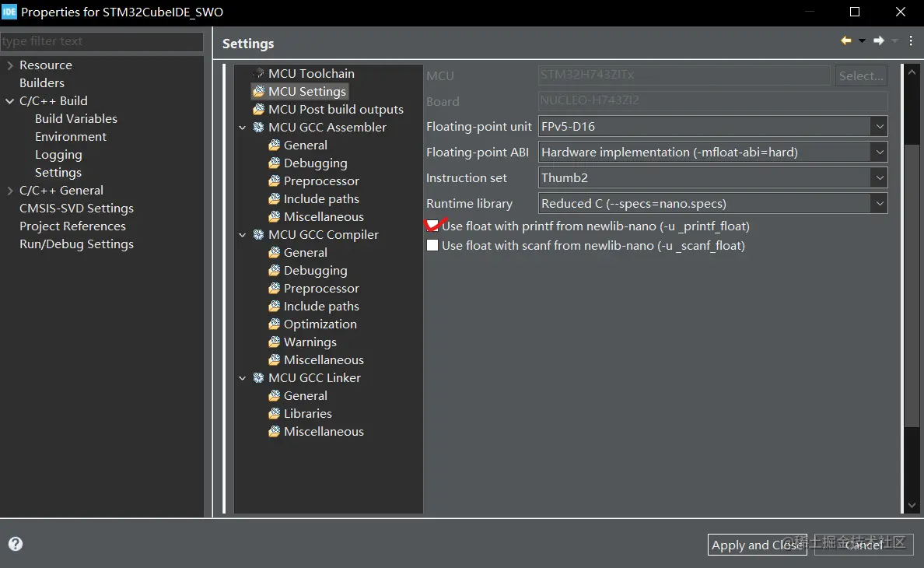Screen dimensions: 924x568
Task: Select CMSIS-SVD Settings in the sidebar
Action: (76, 209)
